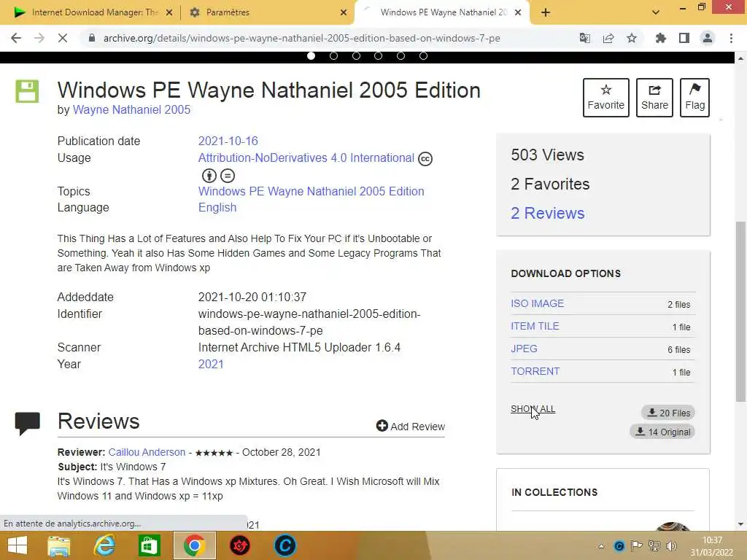This screenshot has width=747, height=560.
Task: Flag this archive item
Action: 694,98
